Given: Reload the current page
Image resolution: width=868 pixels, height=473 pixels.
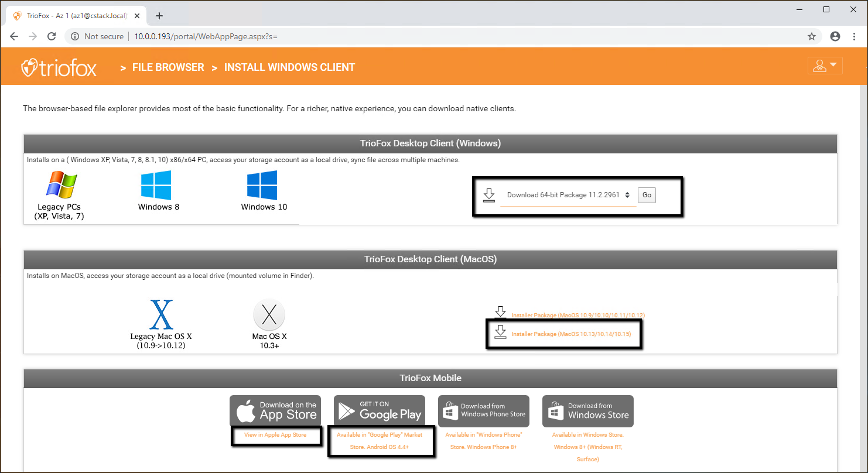Looking at the screenshot, I should point(52,36).
